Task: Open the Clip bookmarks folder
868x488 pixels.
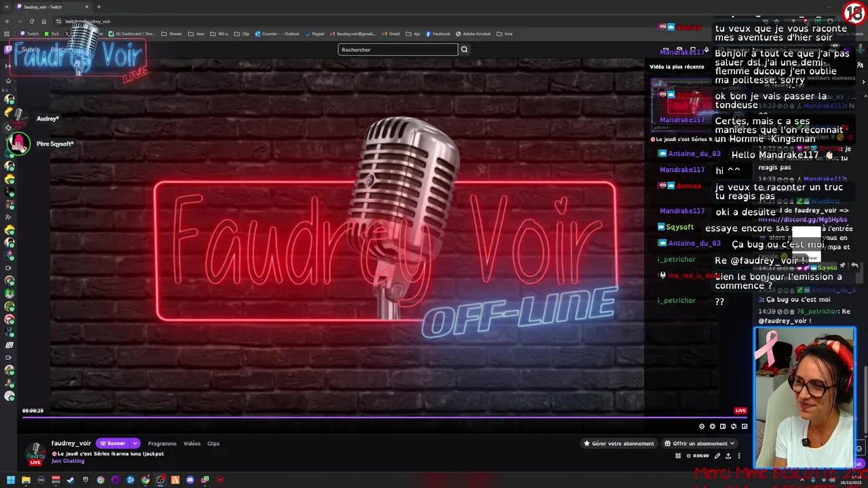Action: (242, 34)
